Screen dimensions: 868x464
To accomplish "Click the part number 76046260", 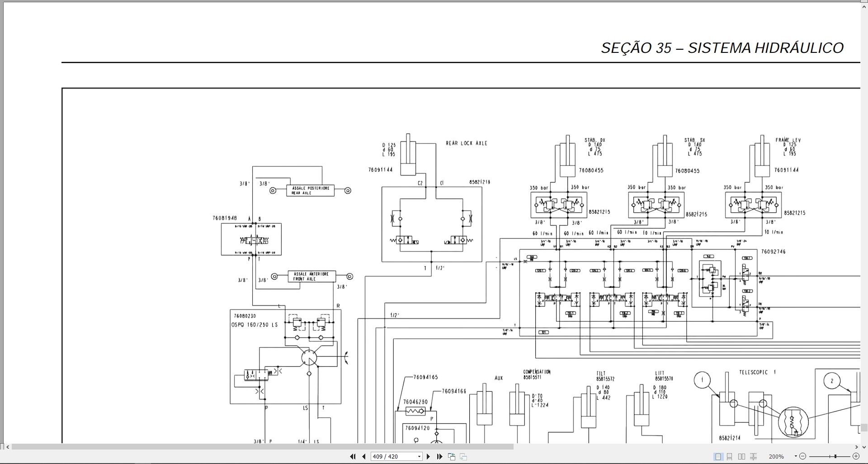I will [x=415, y=402].
